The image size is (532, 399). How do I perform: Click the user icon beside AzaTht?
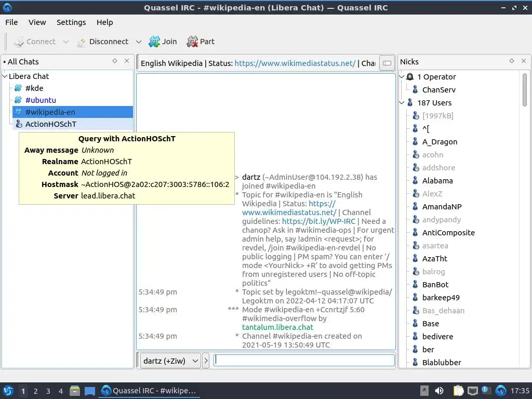(415, 259)
